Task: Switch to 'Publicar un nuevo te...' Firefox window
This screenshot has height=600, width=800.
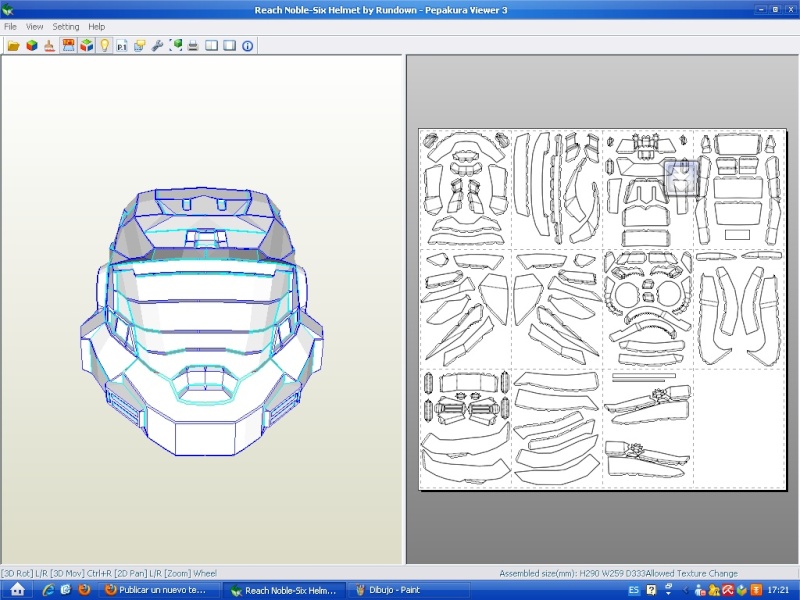Action: (x=159, y=590)
